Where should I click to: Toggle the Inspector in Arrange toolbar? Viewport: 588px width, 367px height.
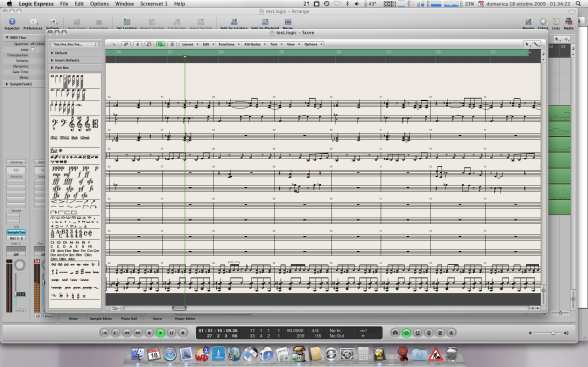pos(12,23)
